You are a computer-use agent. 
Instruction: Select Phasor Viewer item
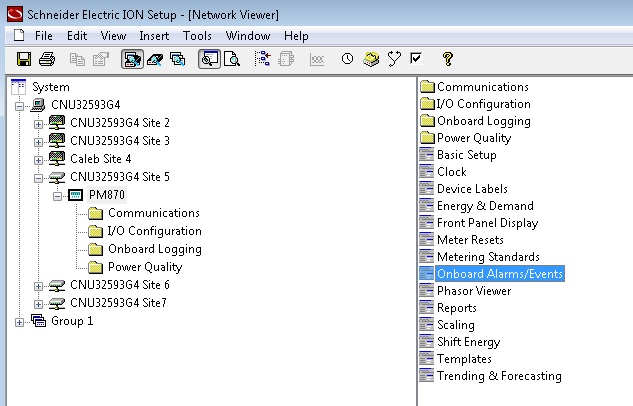coord(474,291)
